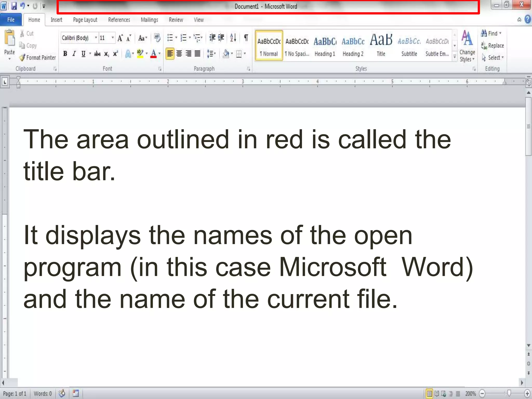This screenshot has width=532, height=399.
Task: Toggle Italic formatting
Action: (x=74, y=54)
